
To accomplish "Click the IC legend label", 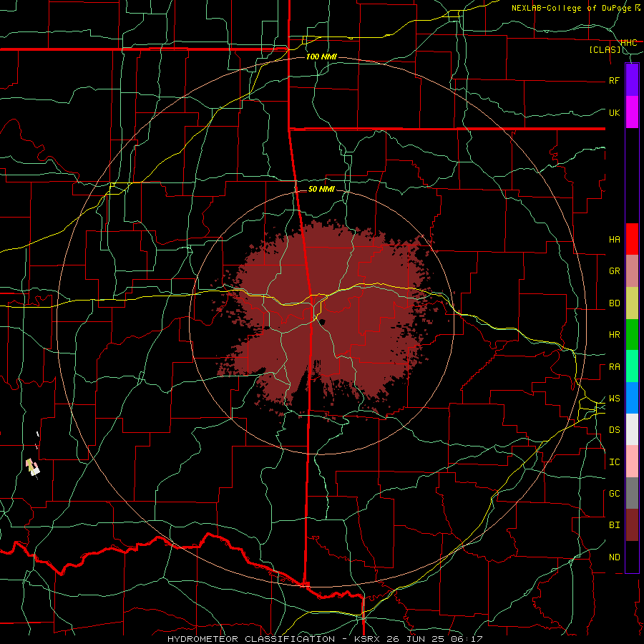I will (615, 462).
